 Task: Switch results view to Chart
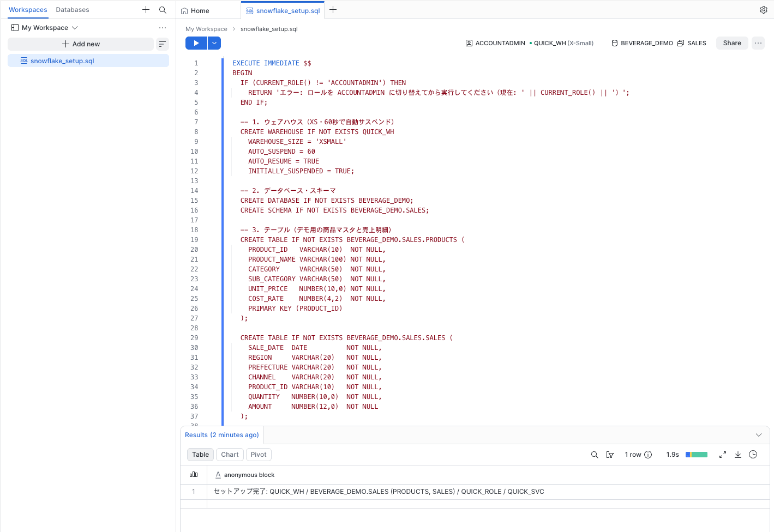[x=230, y=455]
